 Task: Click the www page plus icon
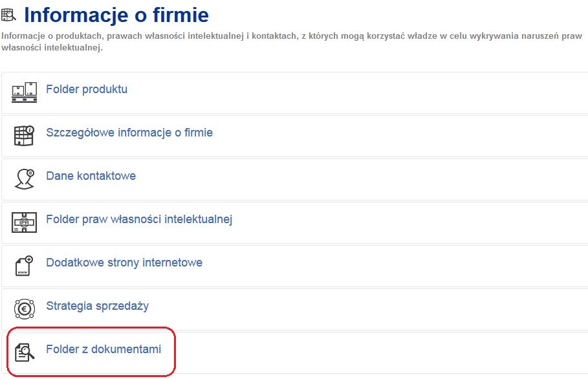(x=24, y=266)
